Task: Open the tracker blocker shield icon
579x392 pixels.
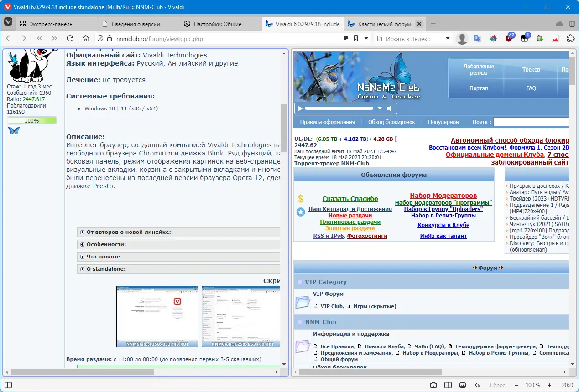Action: pyautogui.click(x=100, y=39)
